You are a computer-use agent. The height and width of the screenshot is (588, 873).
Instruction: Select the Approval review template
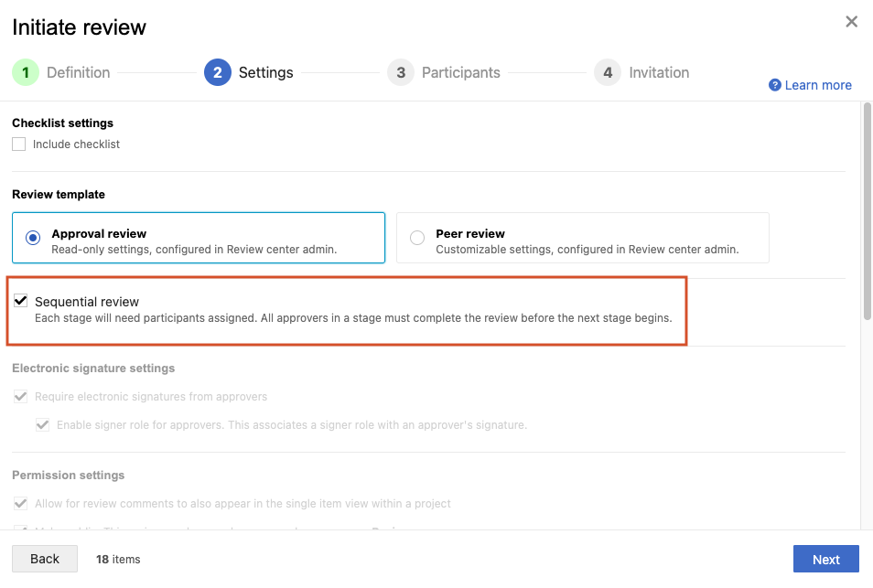pos(199,238)
